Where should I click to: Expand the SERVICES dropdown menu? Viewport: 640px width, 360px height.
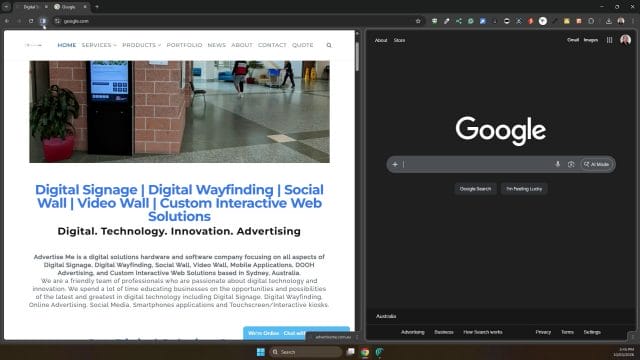[99, 45]
